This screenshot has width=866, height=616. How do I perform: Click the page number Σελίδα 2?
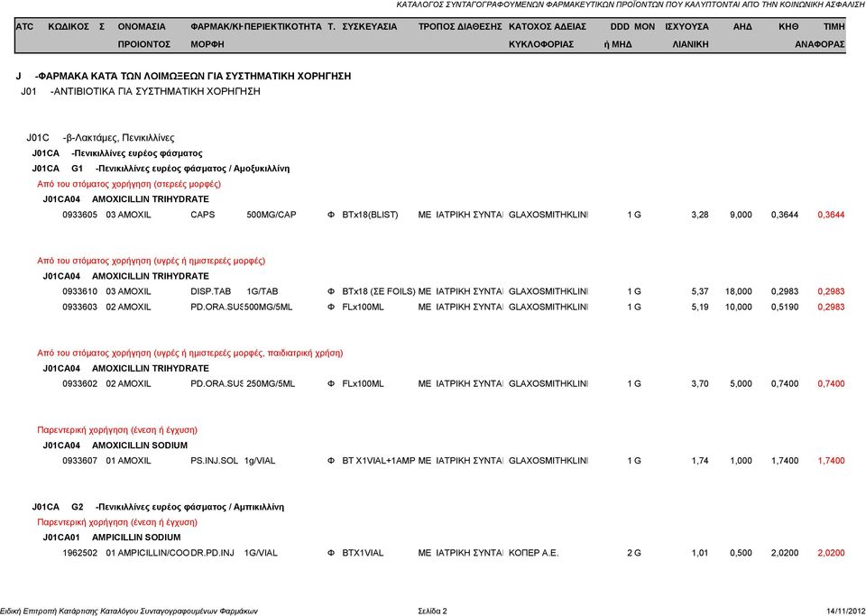coord(433,611)
